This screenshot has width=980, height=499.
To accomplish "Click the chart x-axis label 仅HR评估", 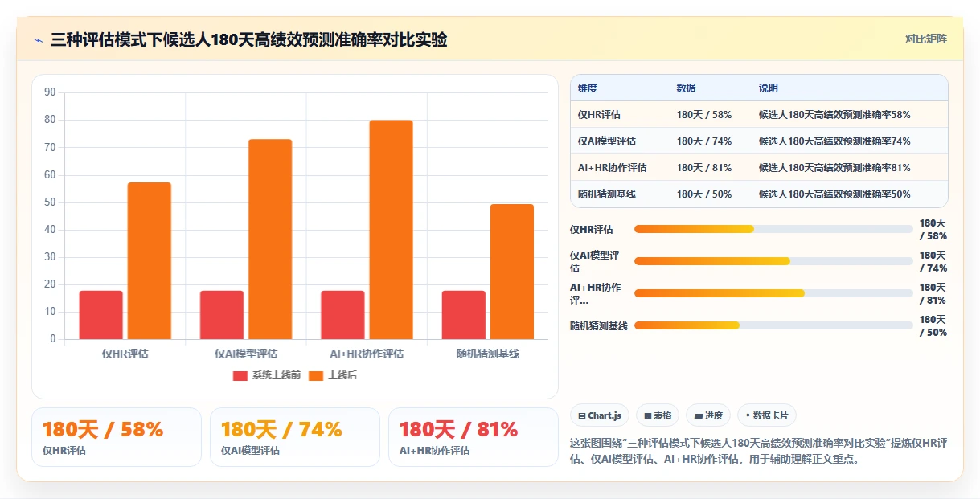I will (125, 354).
